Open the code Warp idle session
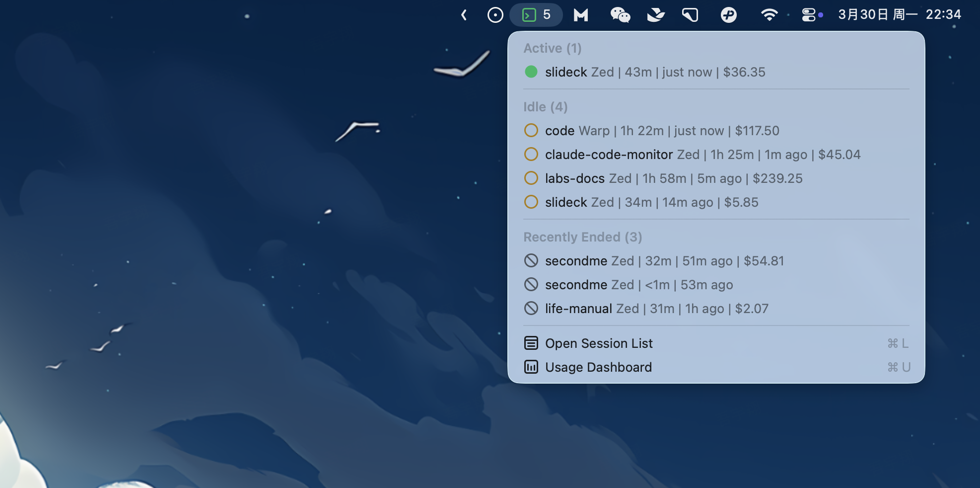 coord(662,131)
